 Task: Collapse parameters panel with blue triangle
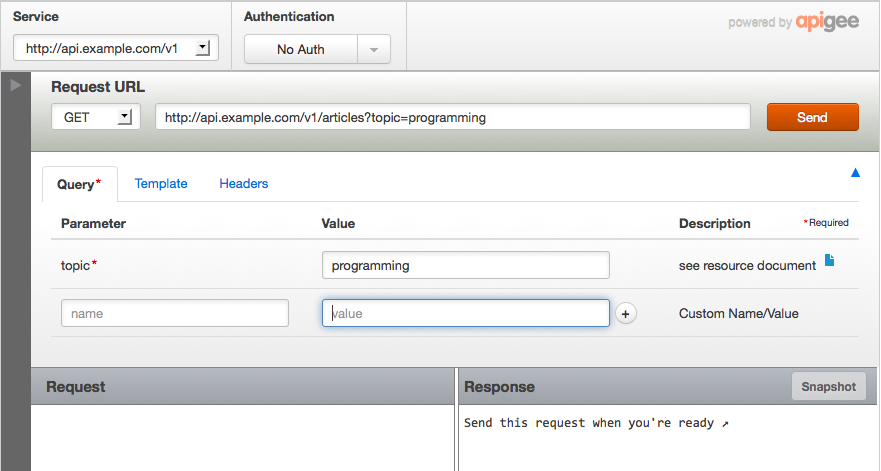tap(855, 173)
